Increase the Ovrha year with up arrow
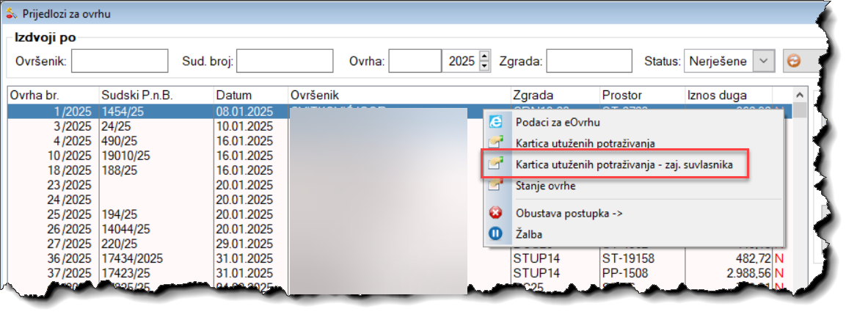 click(484, 57)
